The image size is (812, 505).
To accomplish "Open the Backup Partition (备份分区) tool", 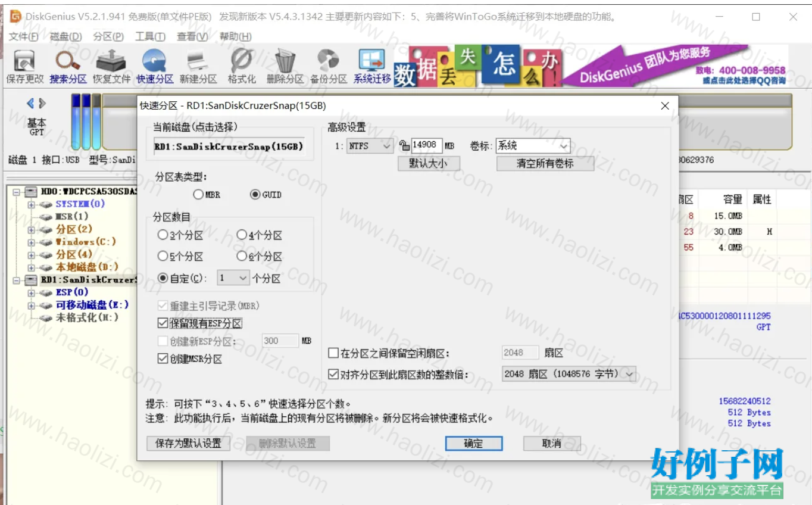I will coord(328,66).
